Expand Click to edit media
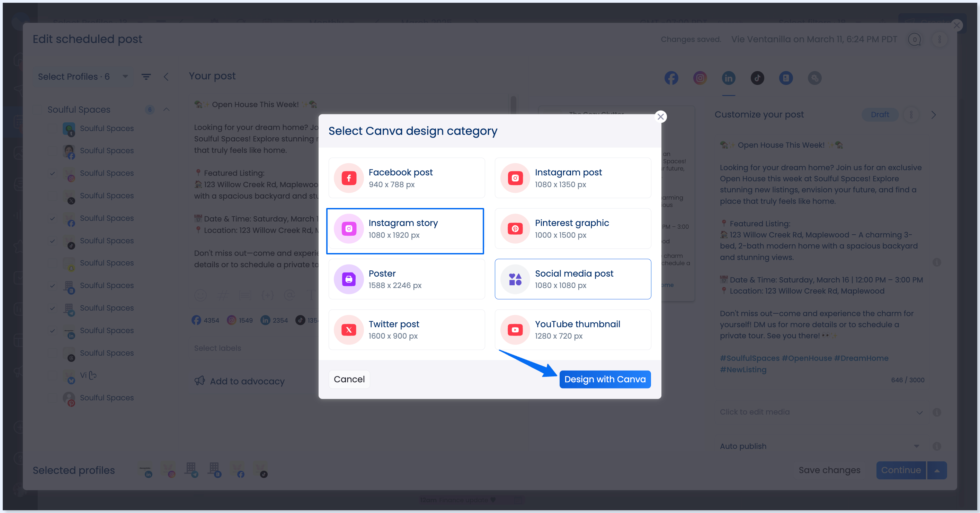Screen dimensions: 980x513 pyautogui.click(x=919, y=412)
